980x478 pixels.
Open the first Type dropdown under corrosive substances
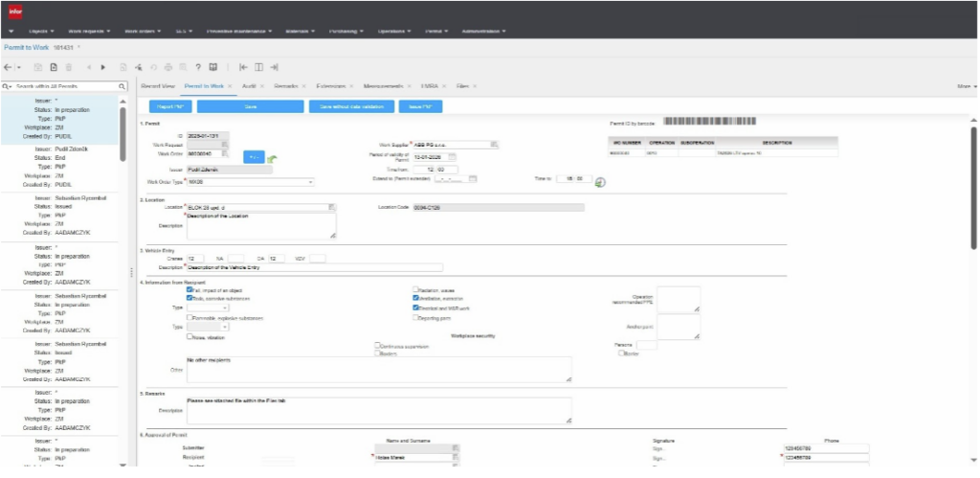click(x=225, y=307)
